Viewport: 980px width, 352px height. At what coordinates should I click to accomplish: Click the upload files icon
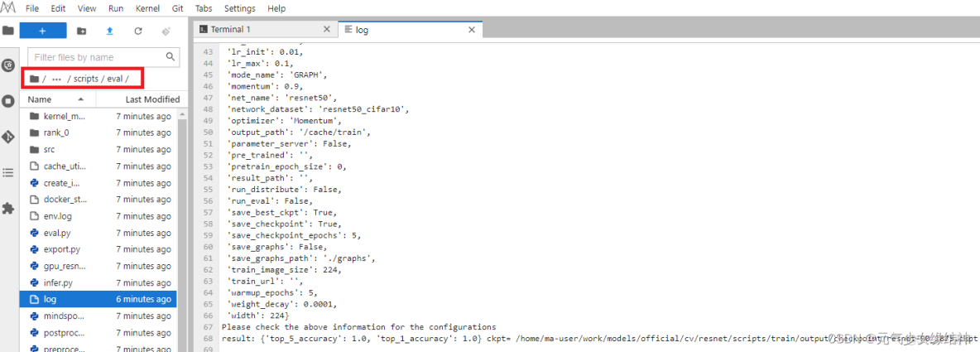click(109, 31)
